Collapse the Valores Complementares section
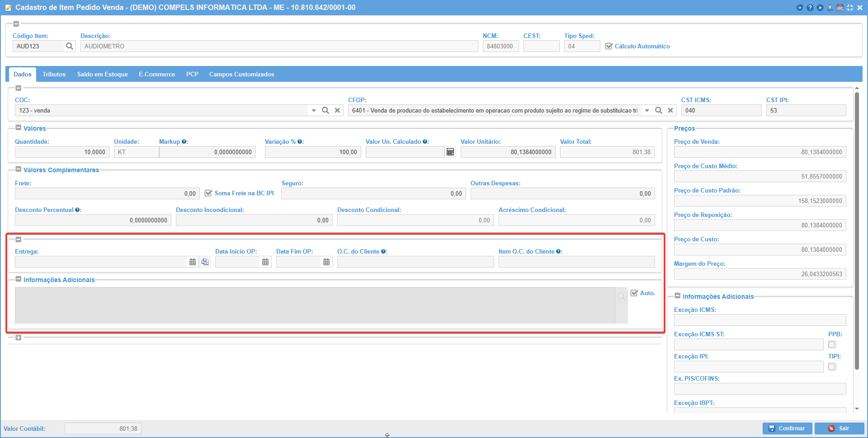Screen dimensions: 868x438 point(19,169)
